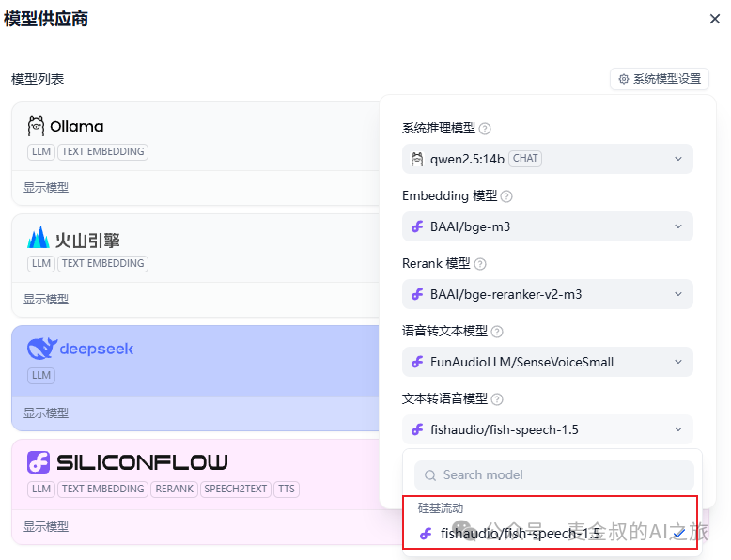The width and height of the screenshot is (731, 560).
Task: Show models under deepseek
Action: coord(46,413)
